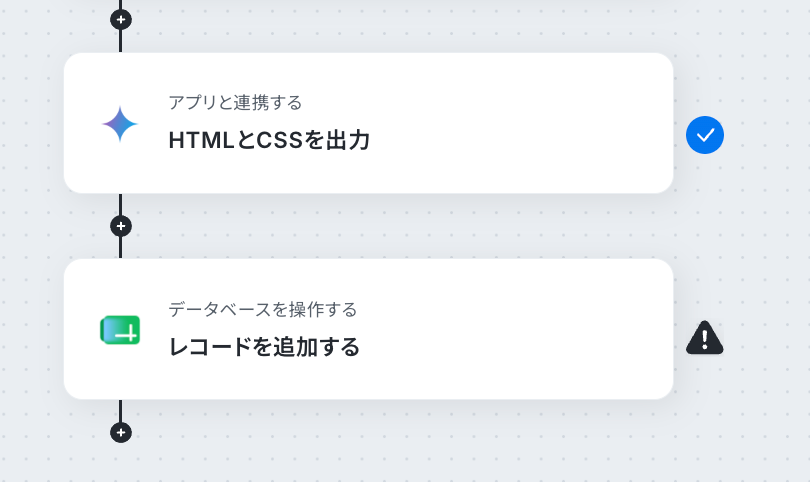Click the Gemini sparkle app icon
This screenshot has height=482, width=810.
(x=120, y=124)
